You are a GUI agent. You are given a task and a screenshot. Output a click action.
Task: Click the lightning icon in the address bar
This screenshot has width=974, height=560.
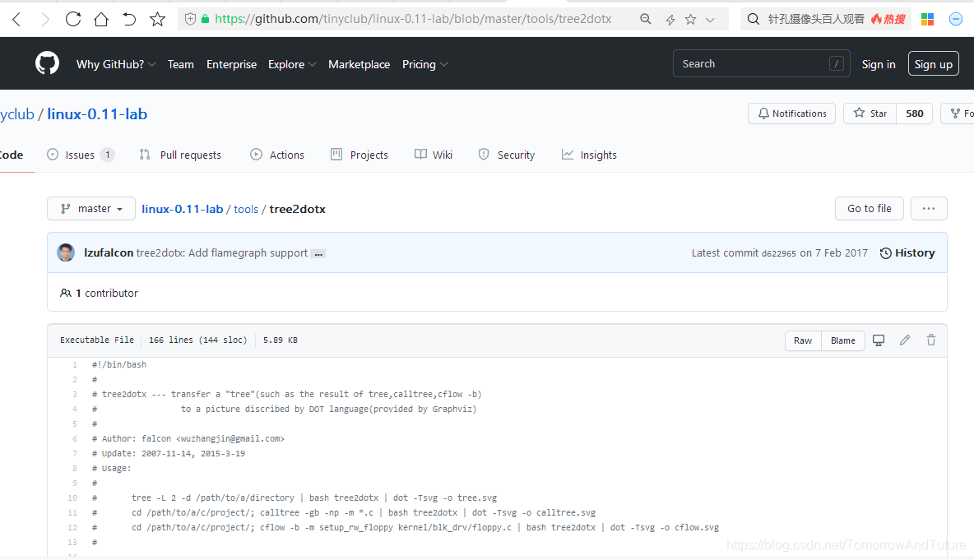[670, 18]
